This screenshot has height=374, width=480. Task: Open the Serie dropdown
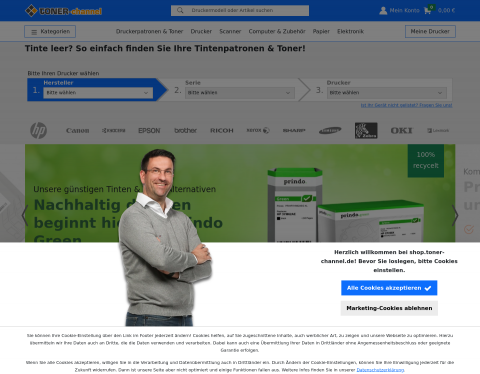pos(240,93)
